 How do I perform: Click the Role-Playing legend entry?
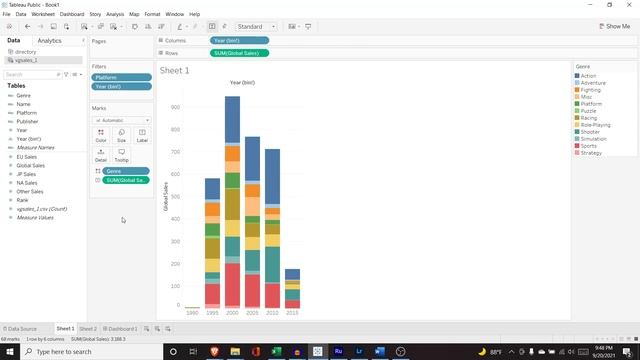pyautogui.click(x=596, y=125)
